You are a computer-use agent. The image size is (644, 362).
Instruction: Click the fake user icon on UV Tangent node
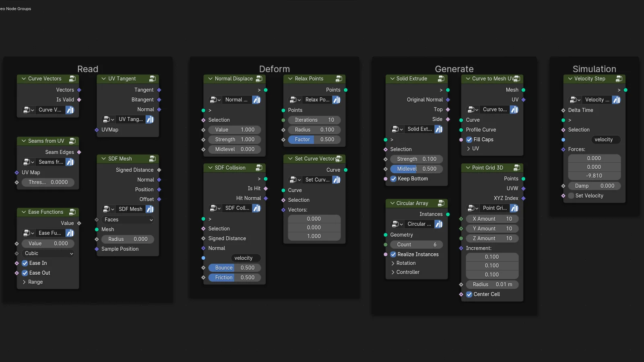pos(150,120)
